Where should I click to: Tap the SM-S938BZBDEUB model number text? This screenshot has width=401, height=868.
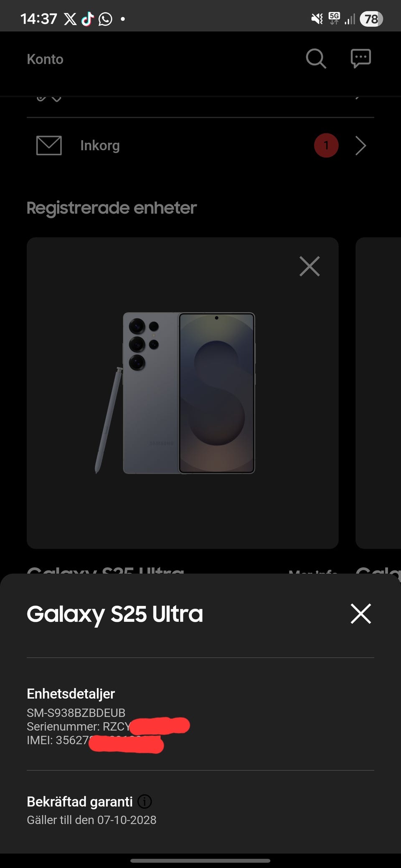coord(76,712)
